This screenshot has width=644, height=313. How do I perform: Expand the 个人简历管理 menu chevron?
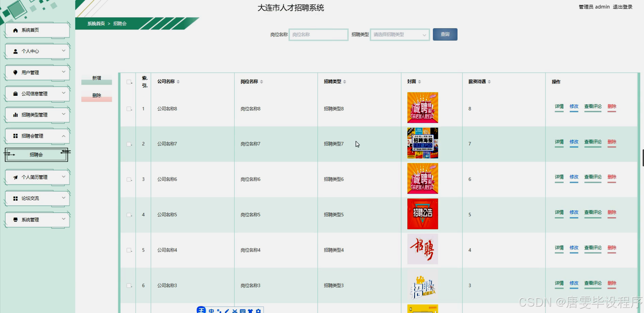tap(63, 177)
